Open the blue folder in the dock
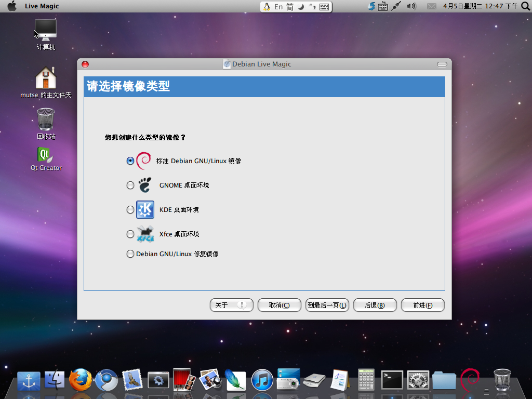Screen dimensions: 532x399 click(444, 381)
